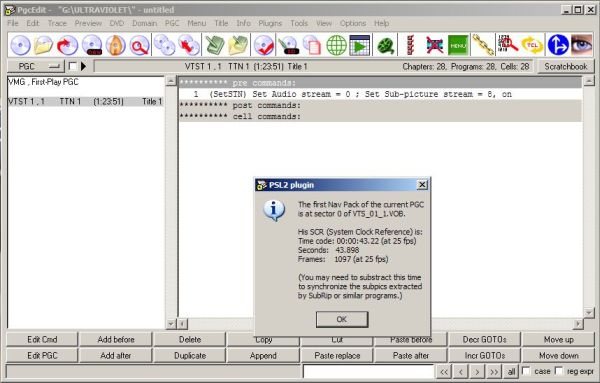Open the Domain menu
This screenshot has width=600, height=383.
coord(145,23)
